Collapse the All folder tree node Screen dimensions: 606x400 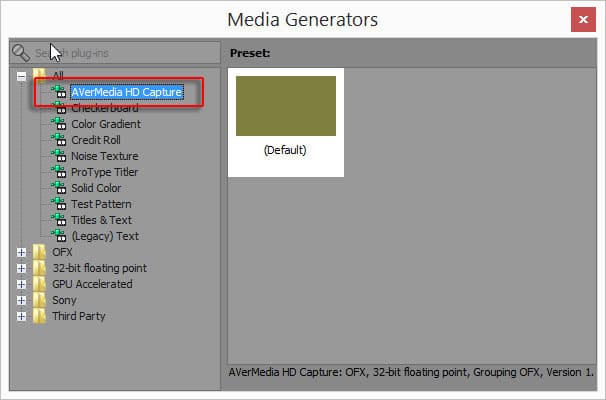click(x=22, y=76)
